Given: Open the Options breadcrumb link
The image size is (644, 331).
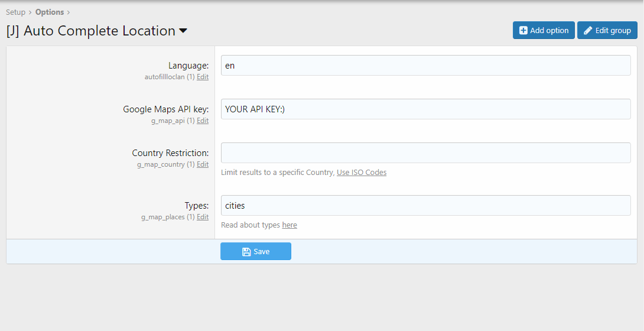Looking at the screenshot, I should (50, 12).
